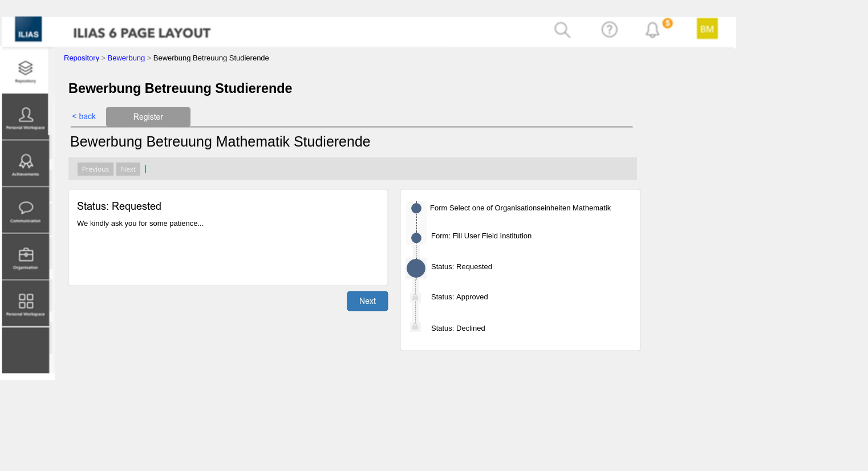
Task: Open search with the magnifier icon
Action: coord(562,30)
